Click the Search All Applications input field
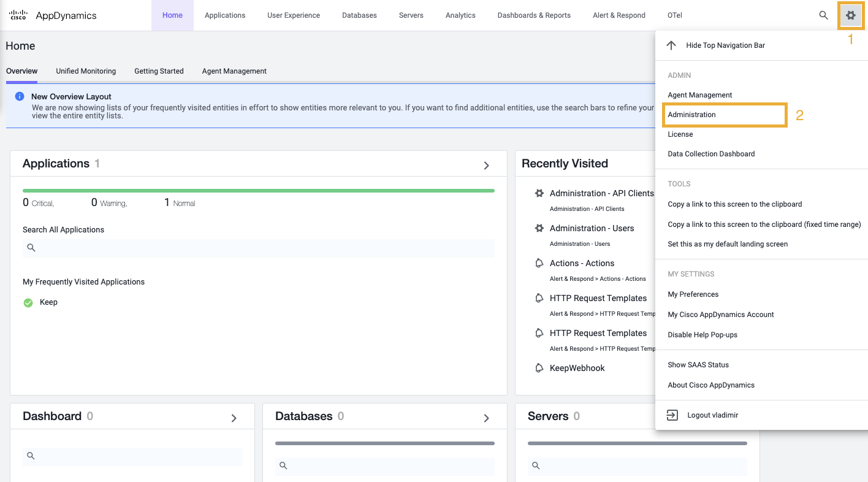Viewport: 868px width, 482px height. coord(259,248)
